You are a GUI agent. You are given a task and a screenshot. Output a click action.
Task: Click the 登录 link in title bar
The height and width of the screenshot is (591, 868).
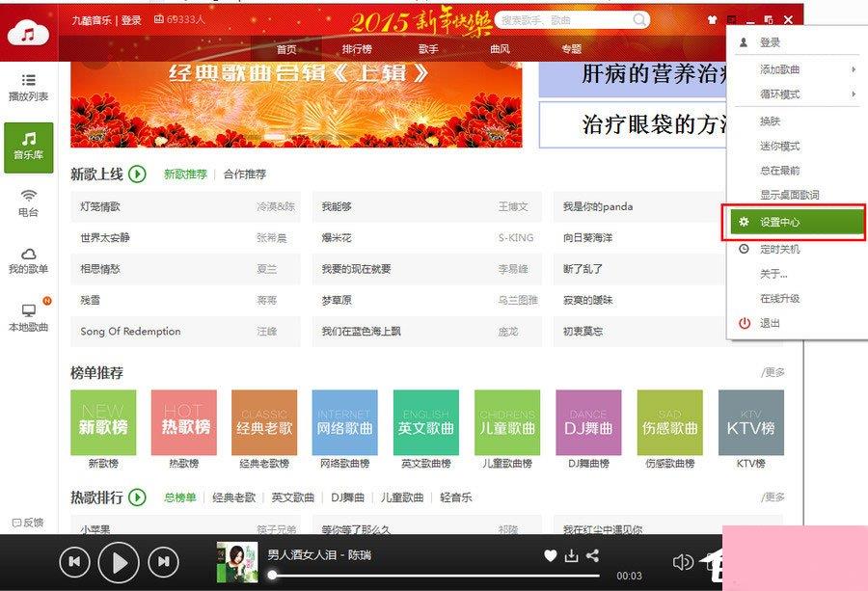pyautogui.click(x=131, y=20)
